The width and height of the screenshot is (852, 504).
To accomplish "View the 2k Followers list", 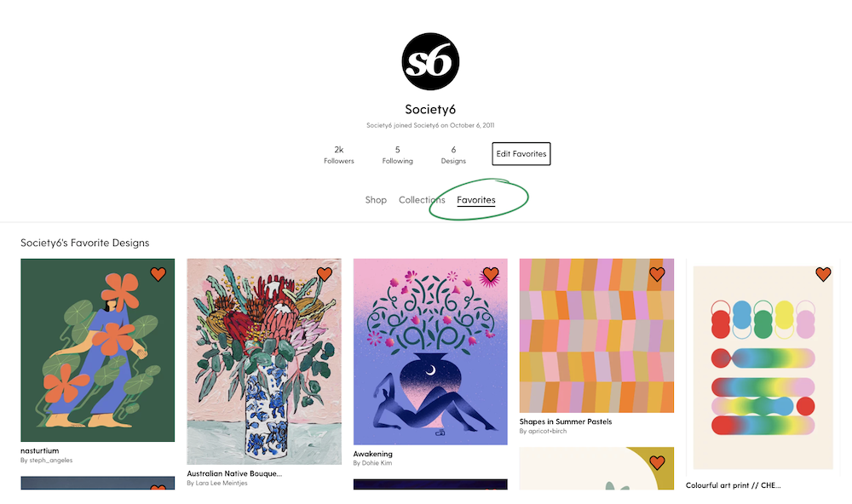I will point(338,155).
